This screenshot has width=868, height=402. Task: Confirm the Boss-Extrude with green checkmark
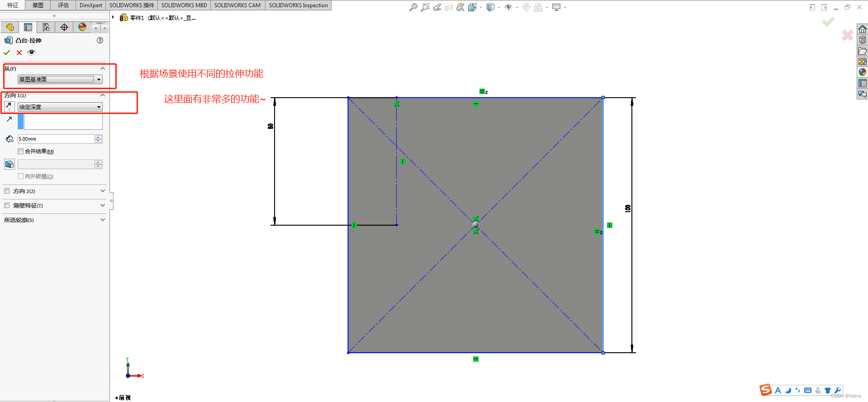[7, 52]
